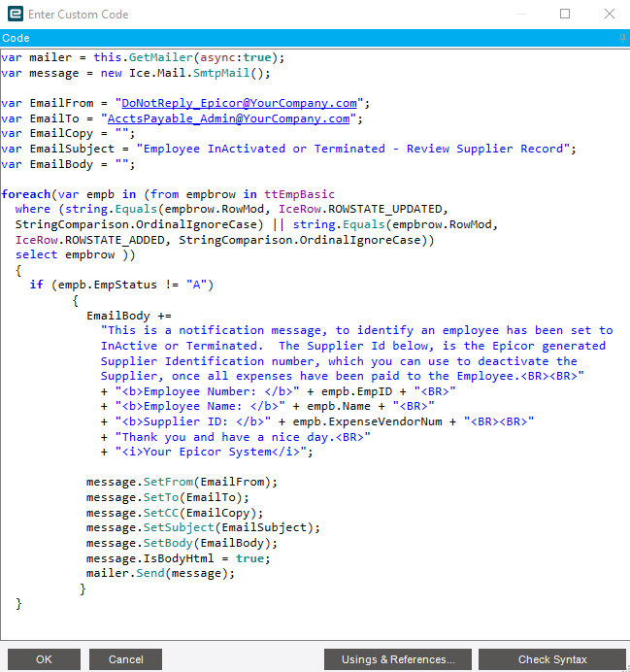Click the 'Employee Name:' string line
Viewport: 630px width, 672px height.
coord(268,406)
